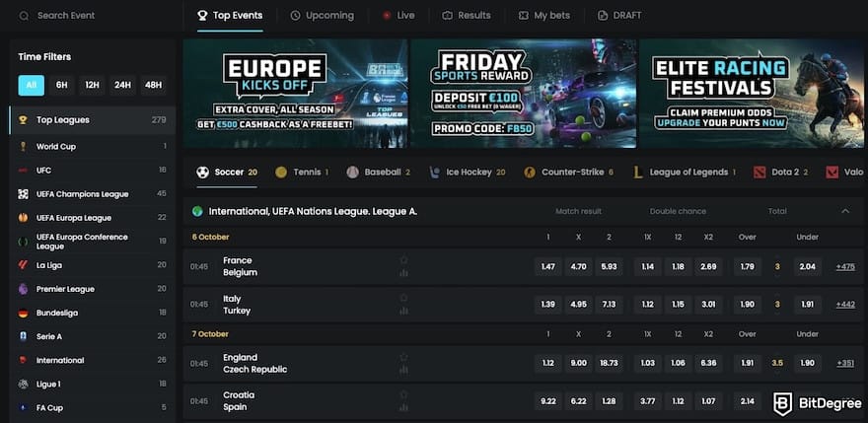
Task: Select the 12H time filter
Action: [x=92, y=85]
